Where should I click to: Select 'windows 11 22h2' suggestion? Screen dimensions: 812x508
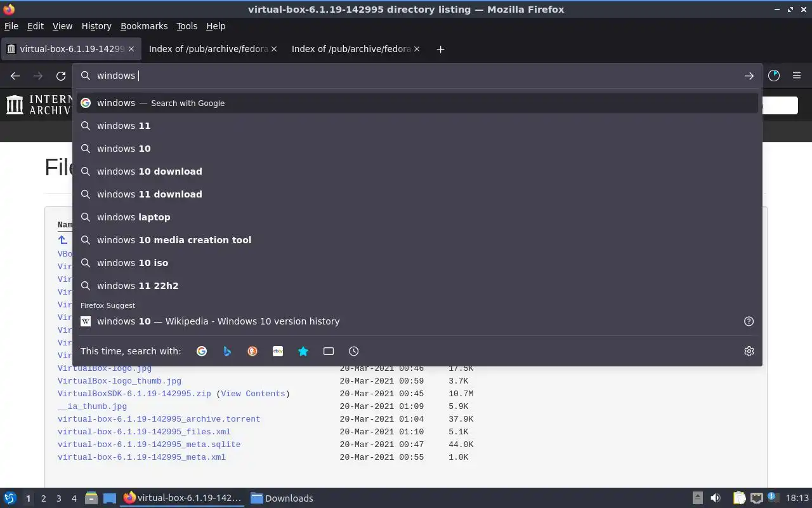417,286
